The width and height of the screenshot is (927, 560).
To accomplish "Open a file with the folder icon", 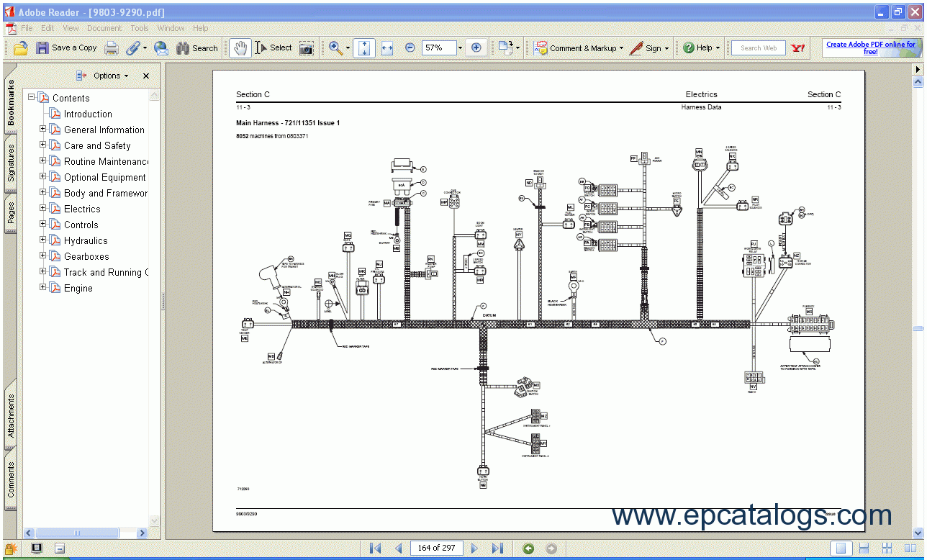I will [x=20, y=48].
